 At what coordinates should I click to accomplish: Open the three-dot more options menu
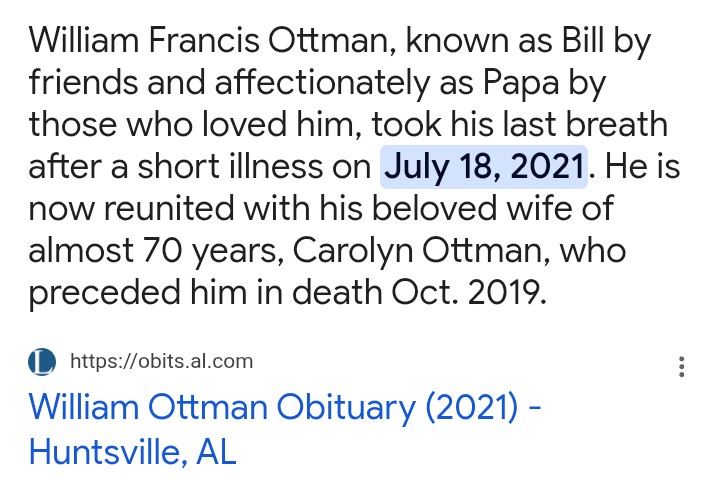pos(682,367)
